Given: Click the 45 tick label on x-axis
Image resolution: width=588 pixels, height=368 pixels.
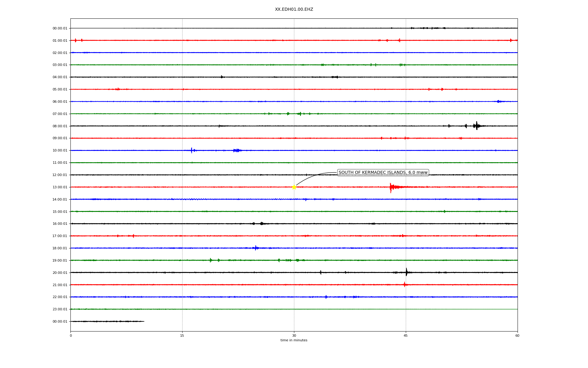Looking at the screenshot, I should [406, 335].
